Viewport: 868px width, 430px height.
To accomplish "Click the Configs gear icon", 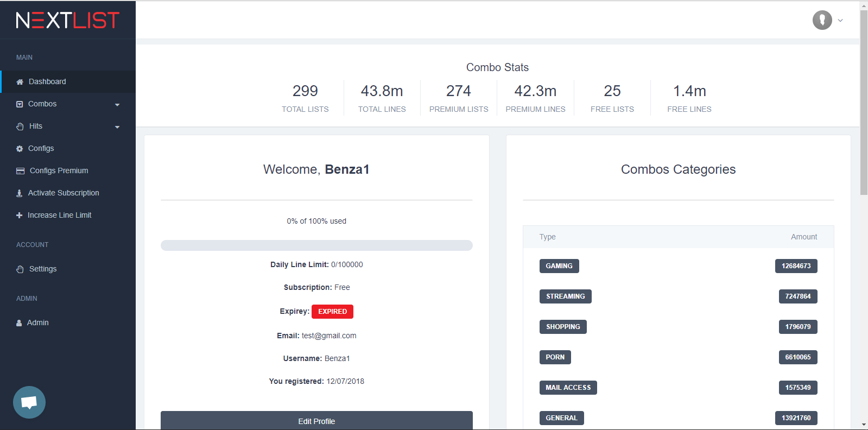I will [20, 149].
